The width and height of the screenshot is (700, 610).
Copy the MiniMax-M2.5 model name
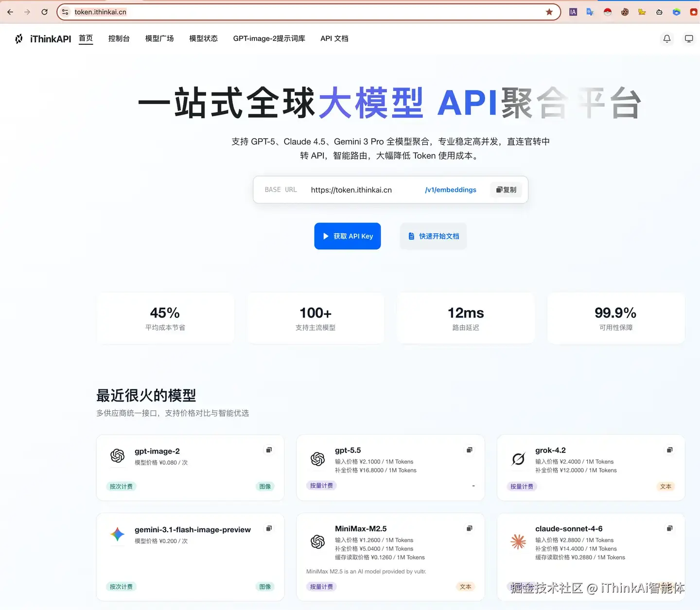469,528
